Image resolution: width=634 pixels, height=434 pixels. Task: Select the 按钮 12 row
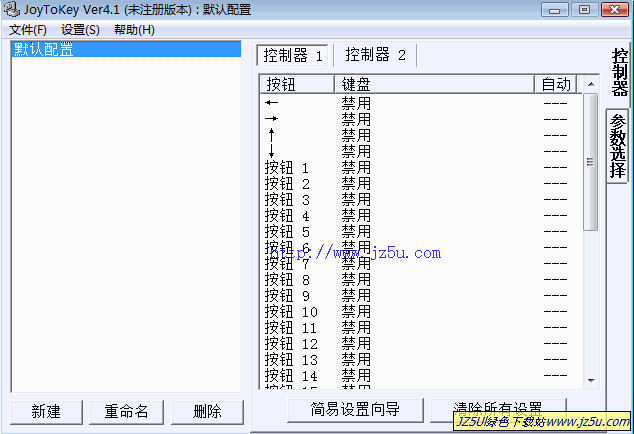[421, 343]
